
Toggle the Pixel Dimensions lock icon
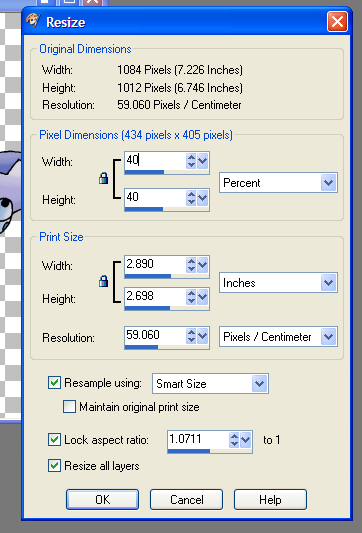click(103, 178)
